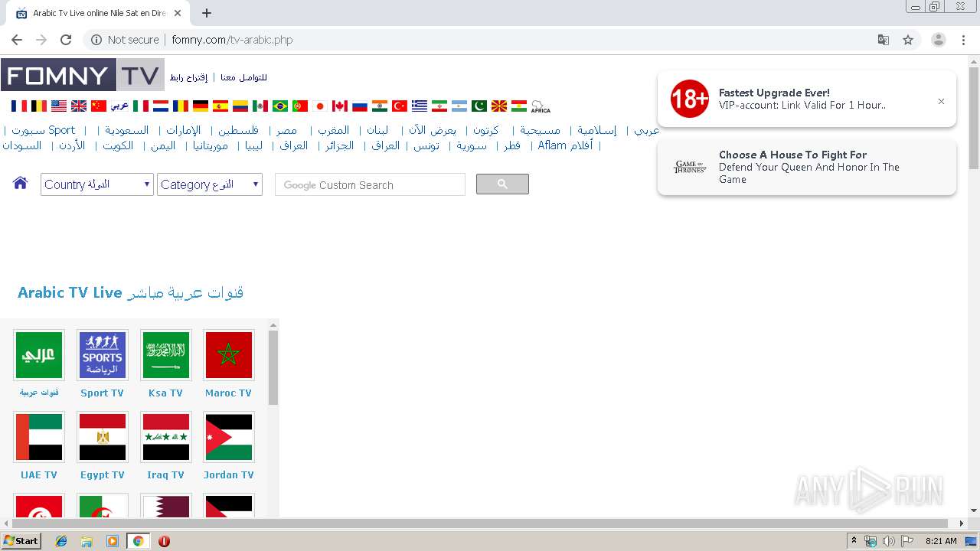Viewport: 980px width, 551px height.
Task: Launch Internet Explorer from taskbar
Action: [61, 541]
